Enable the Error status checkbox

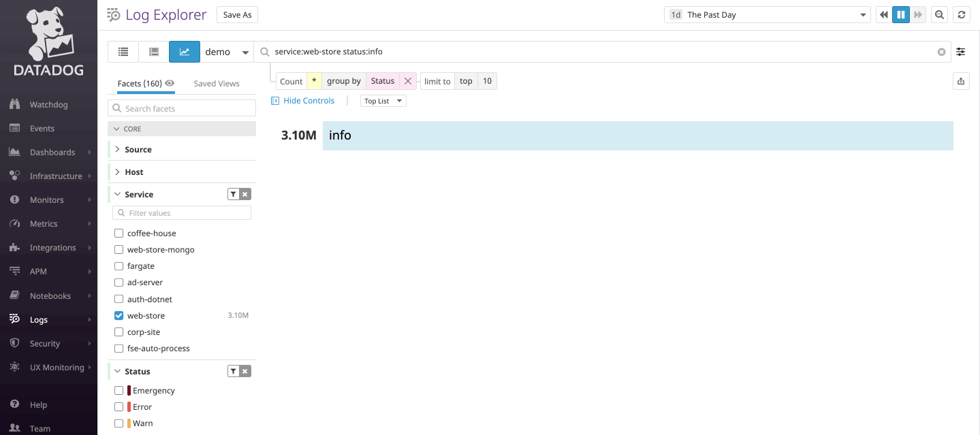click(119, 407)
